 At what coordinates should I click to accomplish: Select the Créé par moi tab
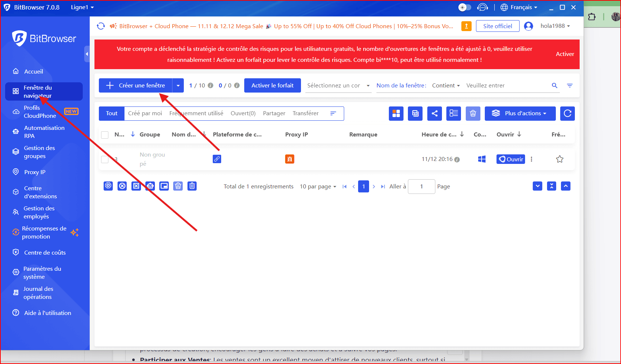[145, 113]
